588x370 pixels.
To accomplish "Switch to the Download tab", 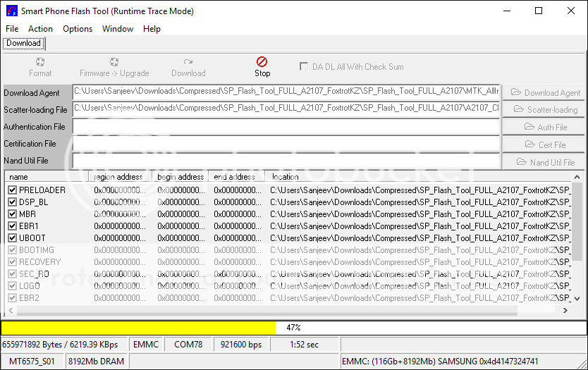I will point(24,43).
